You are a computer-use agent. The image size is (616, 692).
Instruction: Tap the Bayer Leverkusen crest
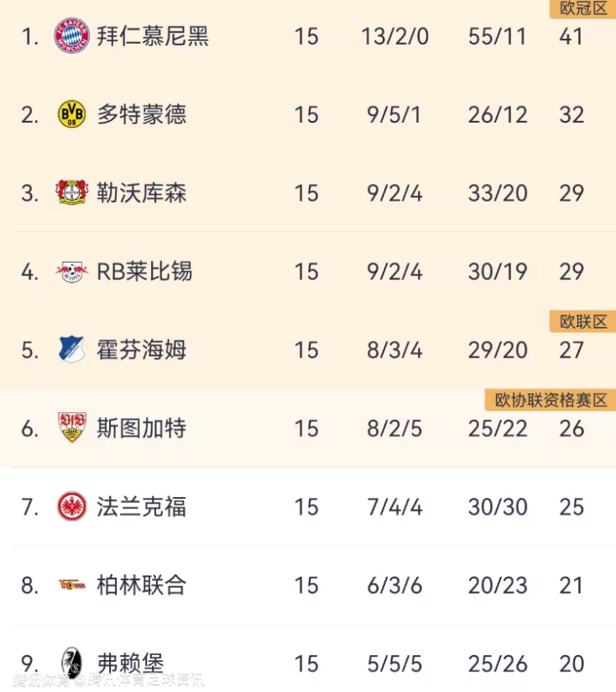click(72, 193)
